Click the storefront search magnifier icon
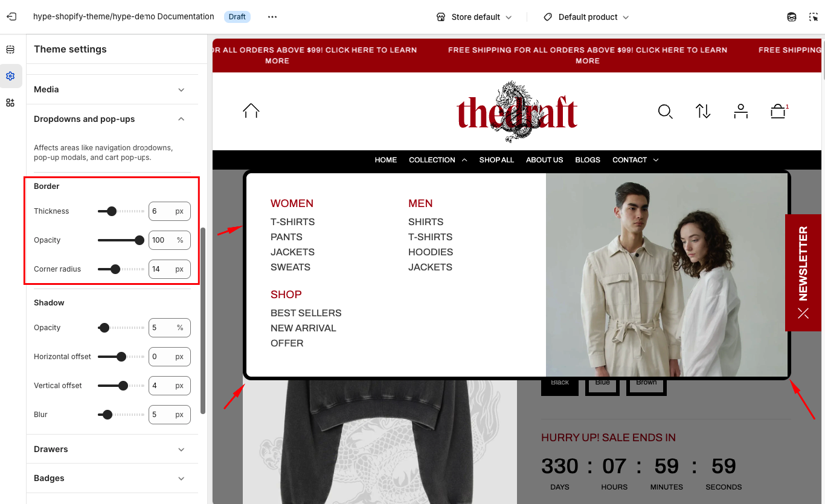The height and width of the screenshot is (504, 825). [x=665, y=112]
